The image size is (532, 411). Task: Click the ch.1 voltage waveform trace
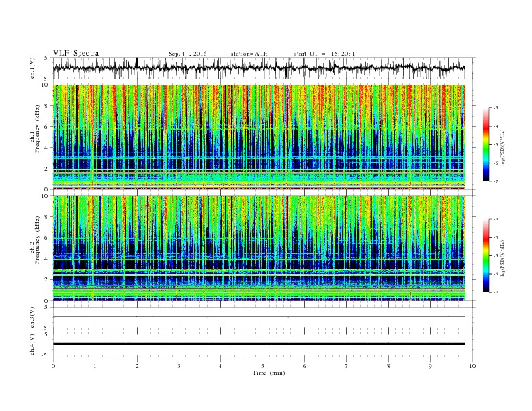click(259, 68)
